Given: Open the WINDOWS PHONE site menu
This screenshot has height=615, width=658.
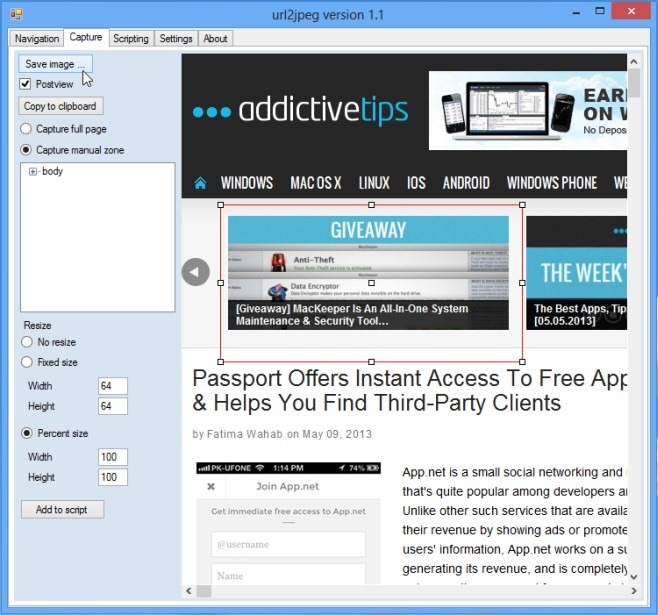Looking at the screenshot, I should click(552, 183).
